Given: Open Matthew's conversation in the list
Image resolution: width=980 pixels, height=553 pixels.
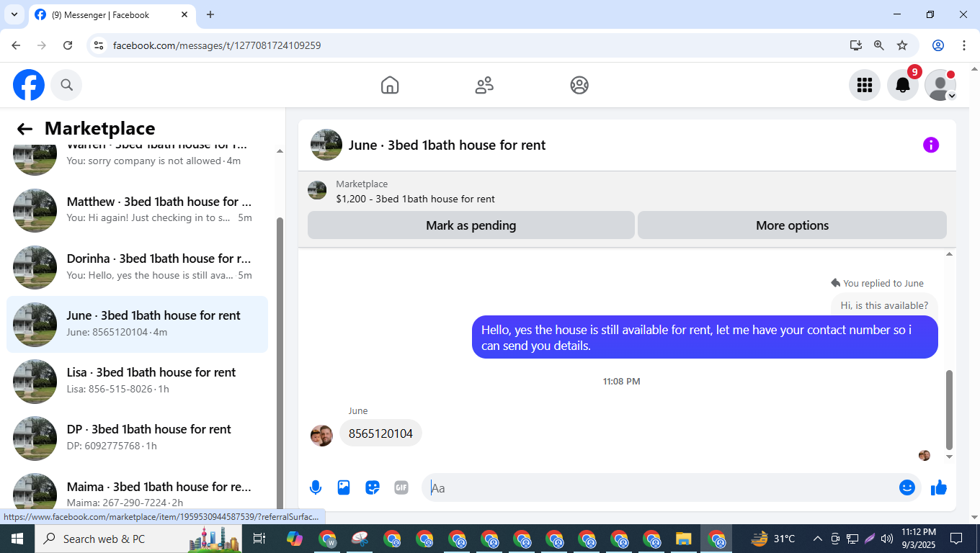Looking at the screenshot, I should [137, 210].
